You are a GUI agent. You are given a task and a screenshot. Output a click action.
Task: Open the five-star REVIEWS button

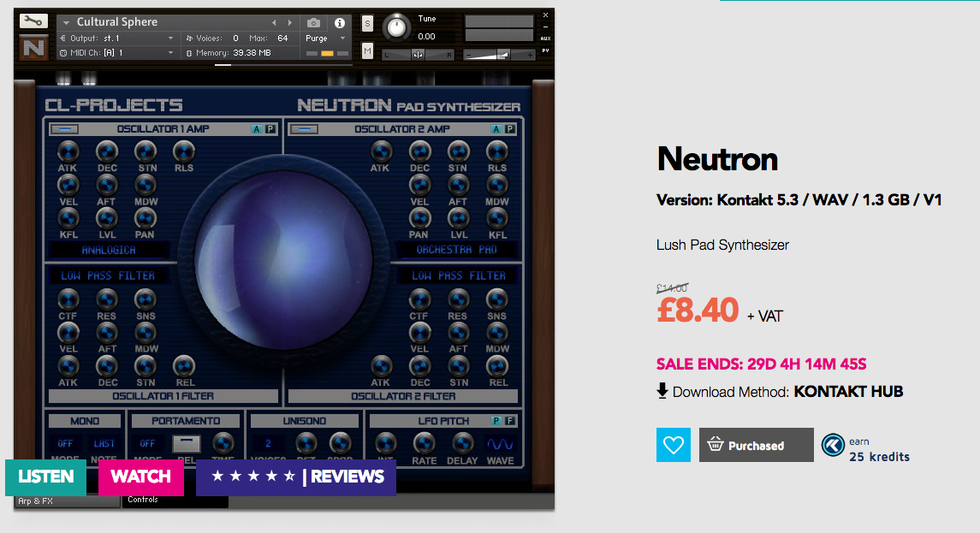(x=296, y=477)
